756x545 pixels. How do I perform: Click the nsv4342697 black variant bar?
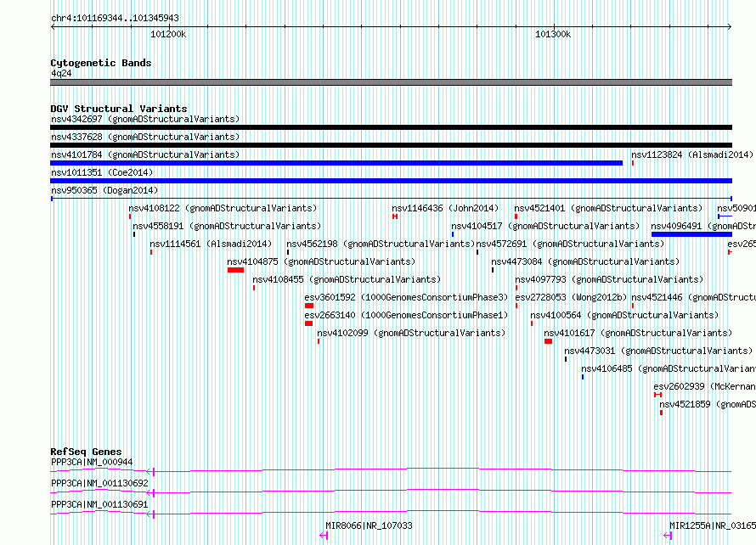click(391, 127)
